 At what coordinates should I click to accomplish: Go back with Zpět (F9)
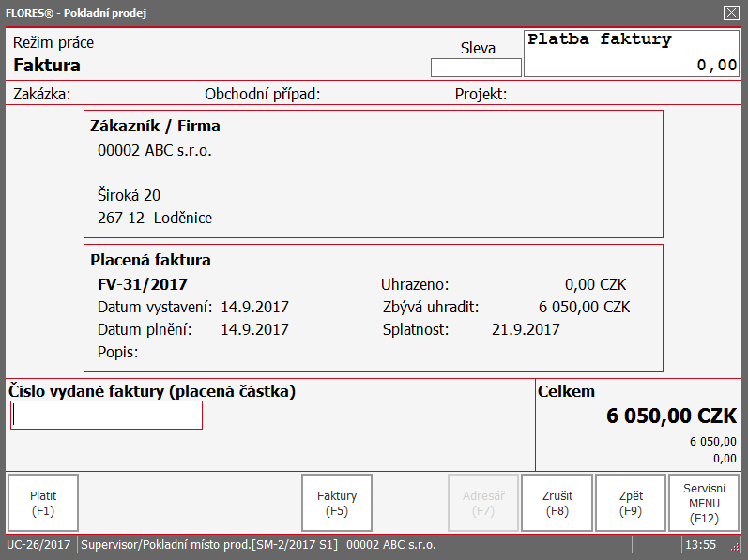[631, 503]
